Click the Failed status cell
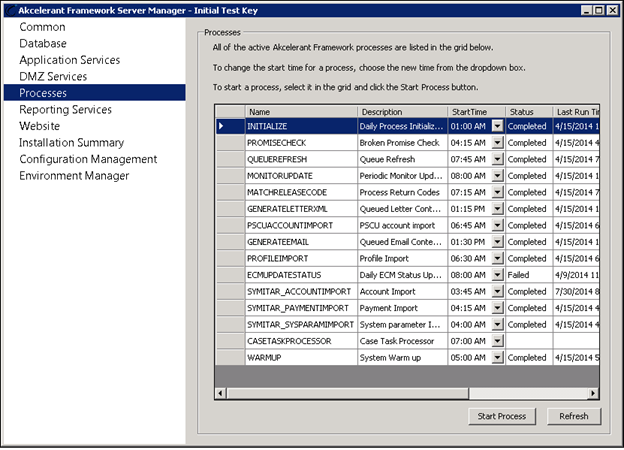This screenshot has height=450, width=624. 529,275
